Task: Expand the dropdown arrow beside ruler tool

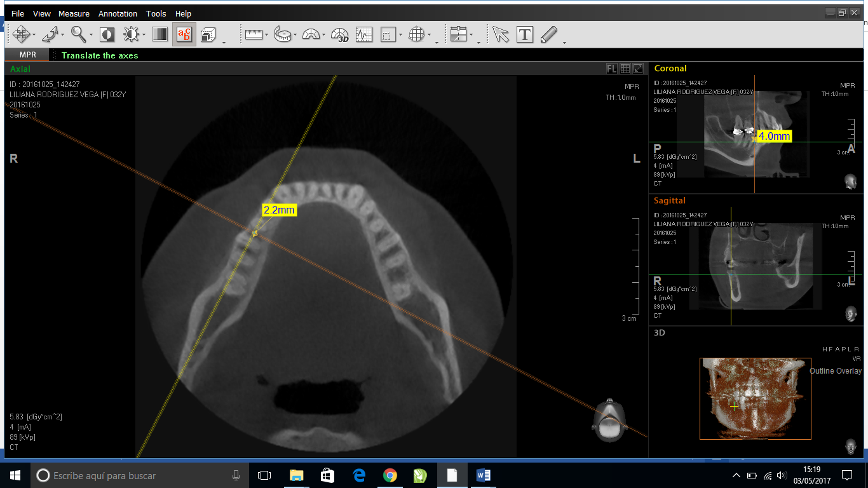Action: [x=267, y=36]
